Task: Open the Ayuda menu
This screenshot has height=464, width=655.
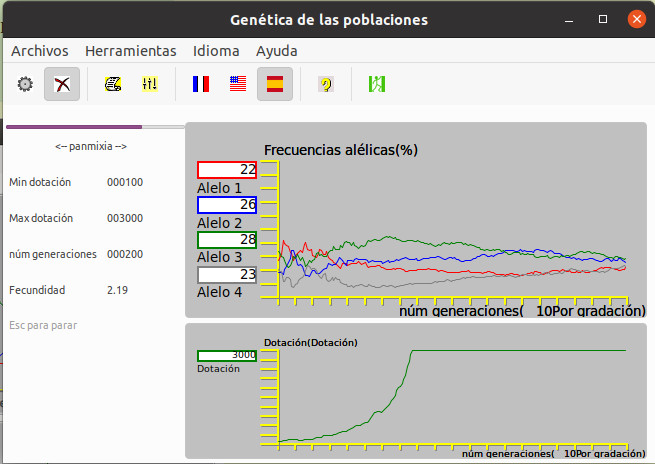Action: (277, 51)
